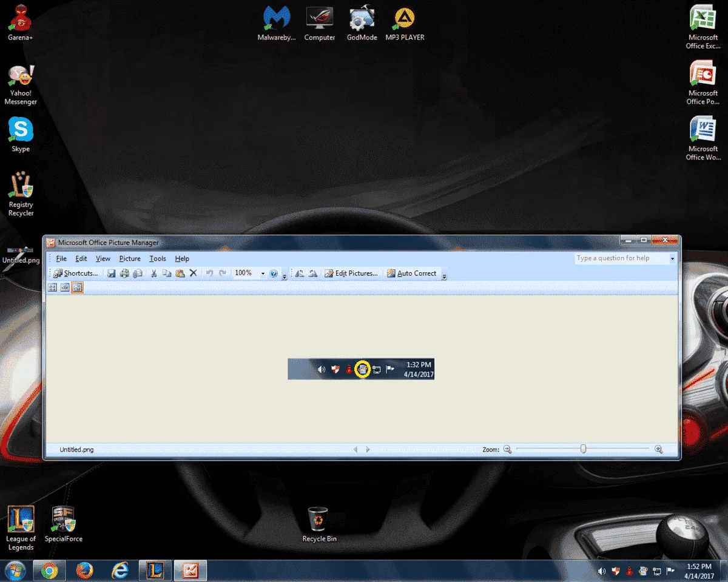Click the previous picture arrow in status bar
The image size is (728, 582).
(356, 450)
